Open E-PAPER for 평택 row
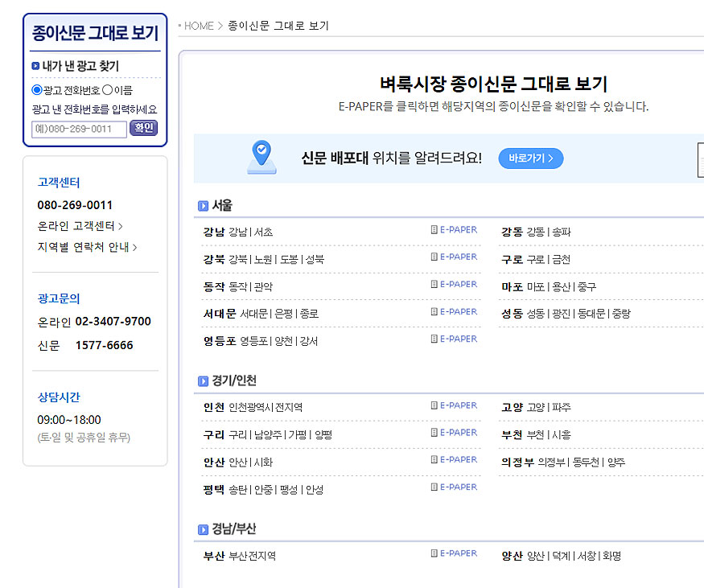The image size is (704, 588). point(454,487)
